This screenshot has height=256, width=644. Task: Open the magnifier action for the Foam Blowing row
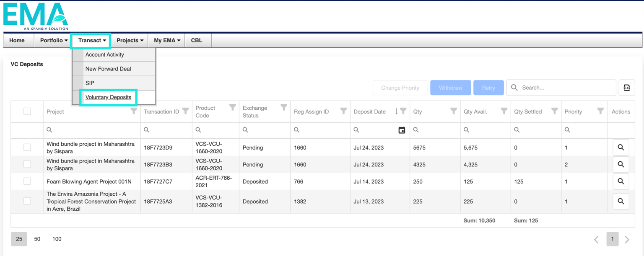pyautogui.click(x=621, y=181)
